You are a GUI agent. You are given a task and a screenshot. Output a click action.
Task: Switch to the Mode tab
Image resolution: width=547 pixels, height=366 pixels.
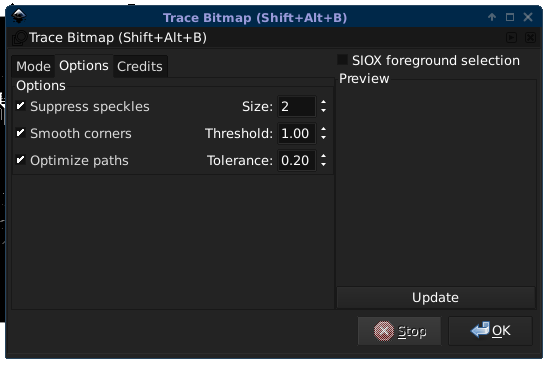click(x=33, y=66)
